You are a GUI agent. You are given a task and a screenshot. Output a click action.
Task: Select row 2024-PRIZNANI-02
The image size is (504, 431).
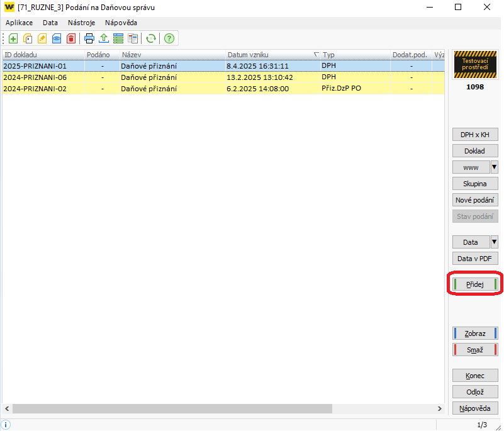click(x=223, y=89)
